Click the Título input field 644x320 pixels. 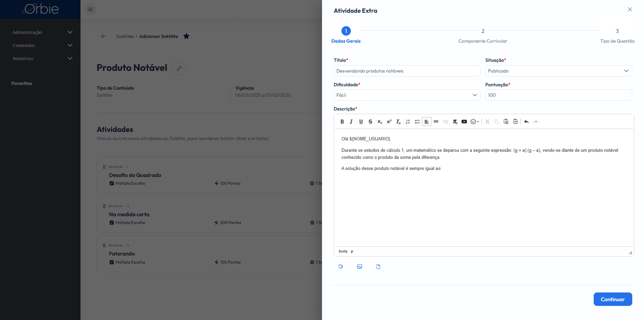click(407, 71)
